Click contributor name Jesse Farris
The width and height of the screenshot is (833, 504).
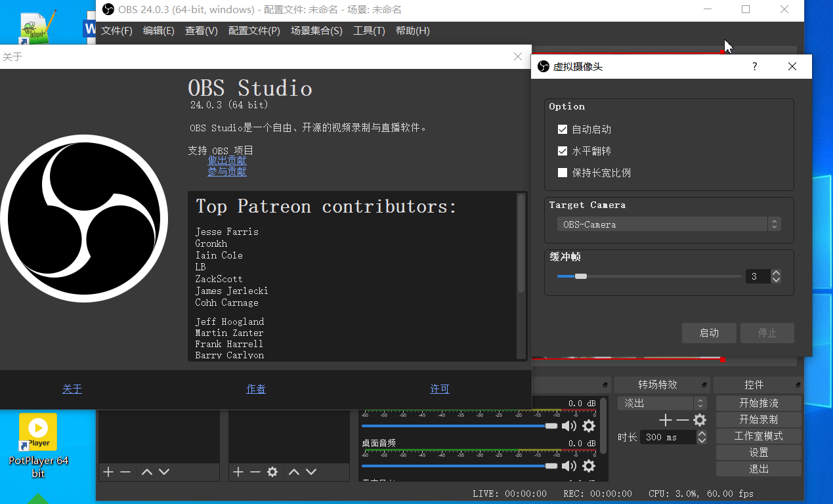click(x=226, y=232)
